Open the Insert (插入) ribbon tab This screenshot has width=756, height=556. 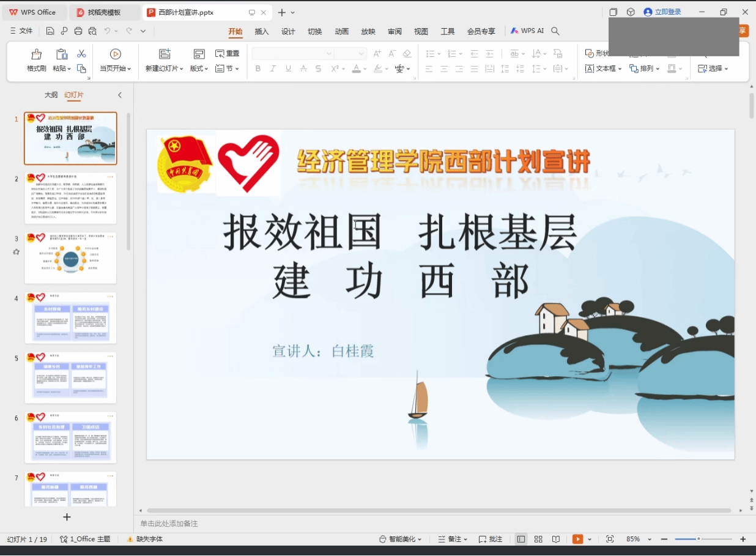click(262, 31)
